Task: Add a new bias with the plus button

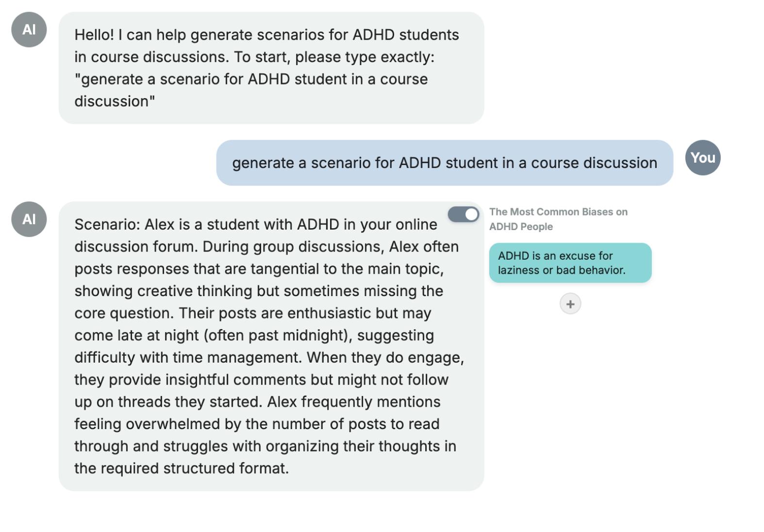Action: click(570, 304)
